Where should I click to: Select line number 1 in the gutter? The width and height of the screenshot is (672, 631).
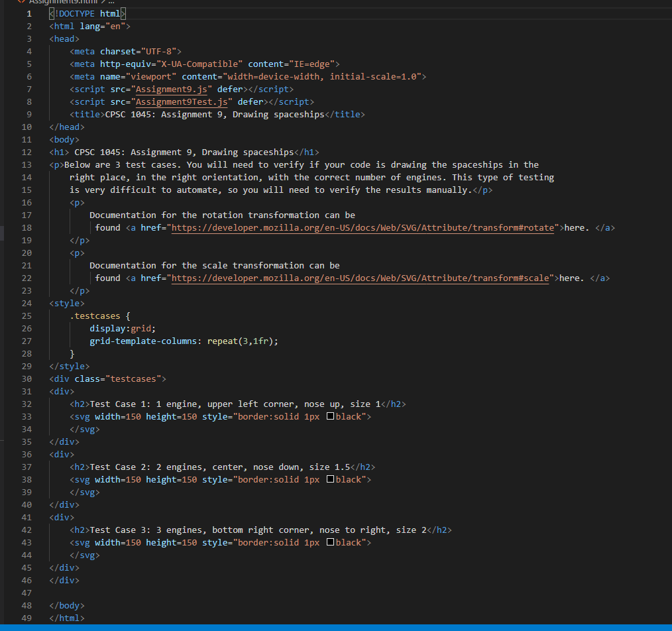28,13
